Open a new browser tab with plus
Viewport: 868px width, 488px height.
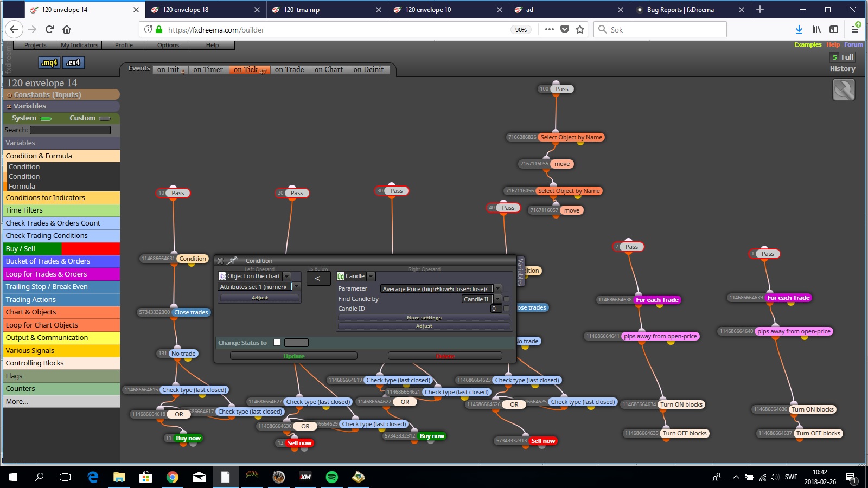click(x=760, y=9)
